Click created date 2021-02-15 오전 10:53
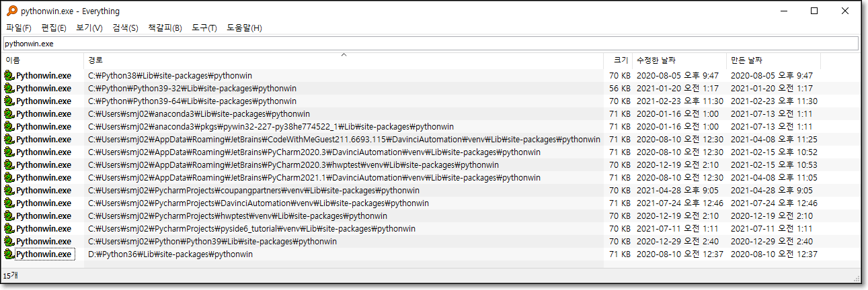Screen dimensions: 868x290 774,165
